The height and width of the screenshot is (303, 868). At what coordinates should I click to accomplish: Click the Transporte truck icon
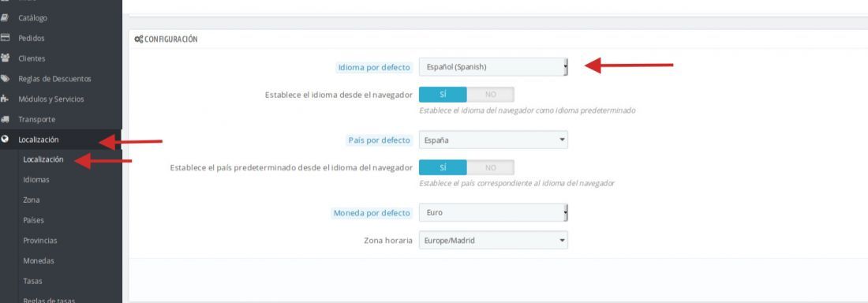click(x=5, y=119)
